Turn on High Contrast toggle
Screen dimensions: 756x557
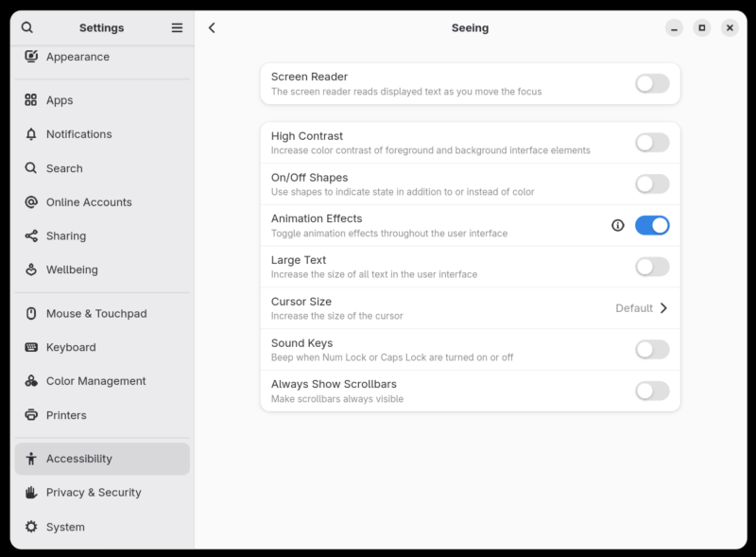point(652,143)
